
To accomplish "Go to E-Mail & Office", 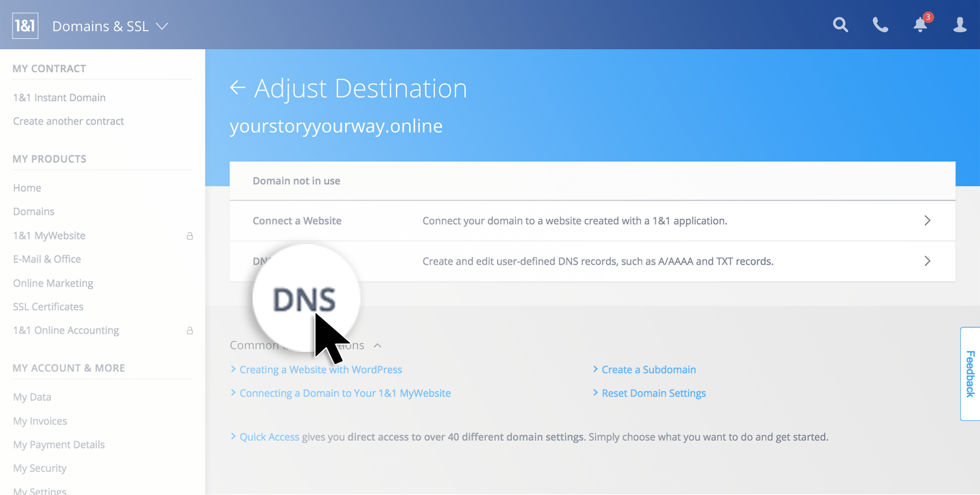I will click(47, 259).
